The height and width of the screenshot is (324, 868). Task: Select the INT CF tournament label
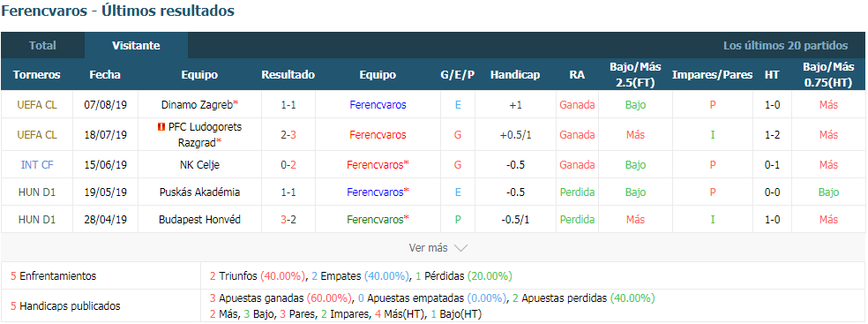[37, 164]
